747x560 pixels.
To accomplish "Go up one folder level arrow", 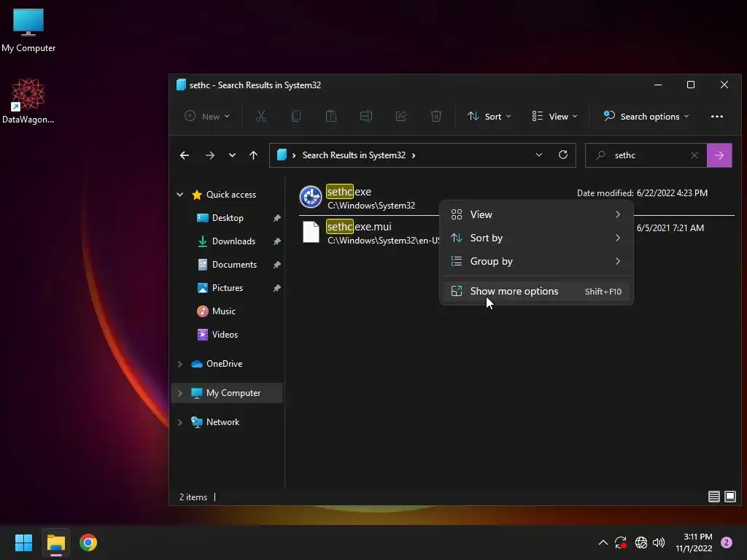I will (x=253, y=155).
